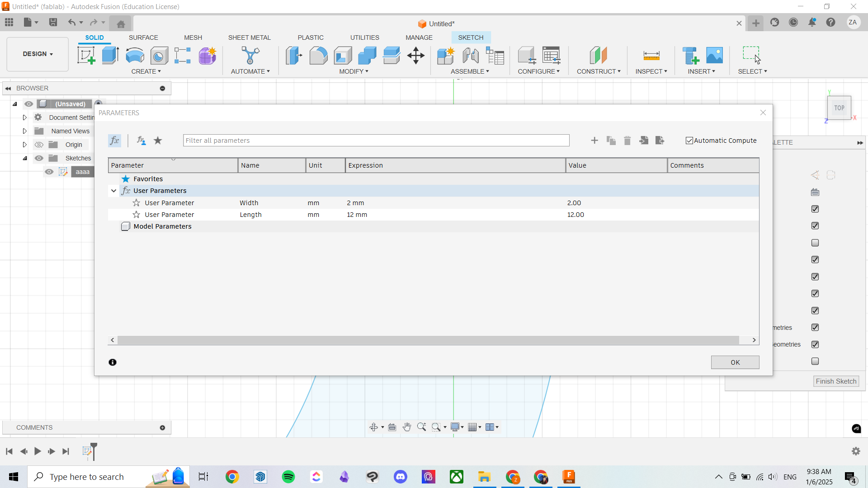Viewport: 868px width, 488px height.
Task: Open Discord from the taskbar
Action: click(401, 477)
